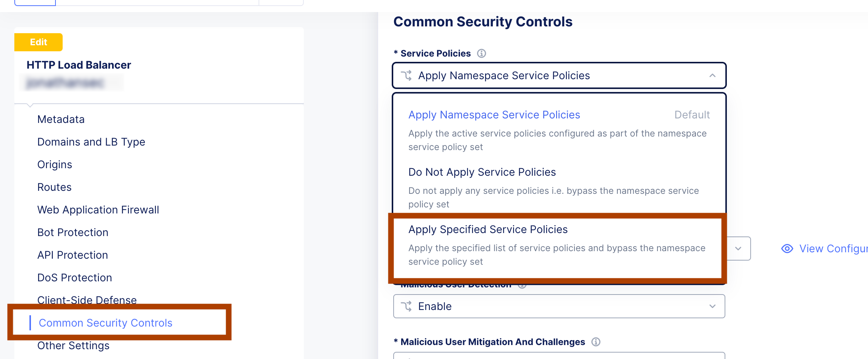The width and height of the screenshot is (868, 359).
Task: Click the eye icon next to View Configuration
Action: (787, 249)
